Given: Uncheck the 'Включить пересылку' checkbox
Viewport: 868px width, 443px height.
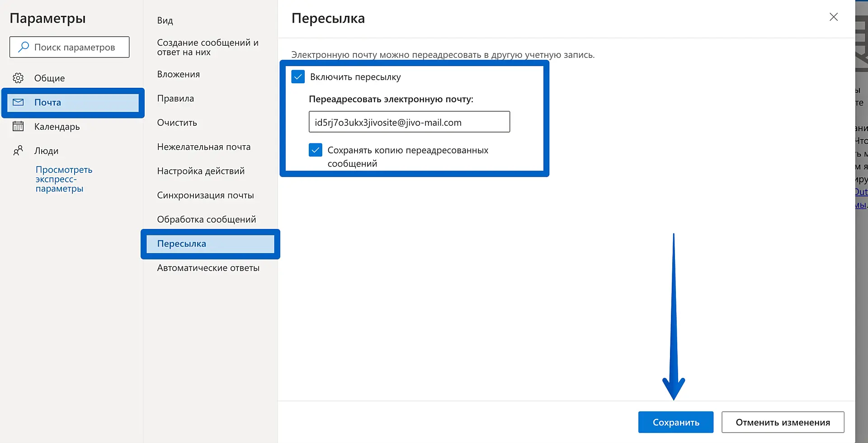Looking at the screenshot, I should point(298,77).
